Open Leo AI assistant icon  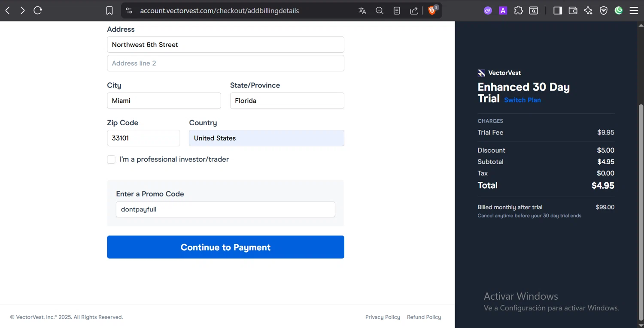[x=588, y=11]
